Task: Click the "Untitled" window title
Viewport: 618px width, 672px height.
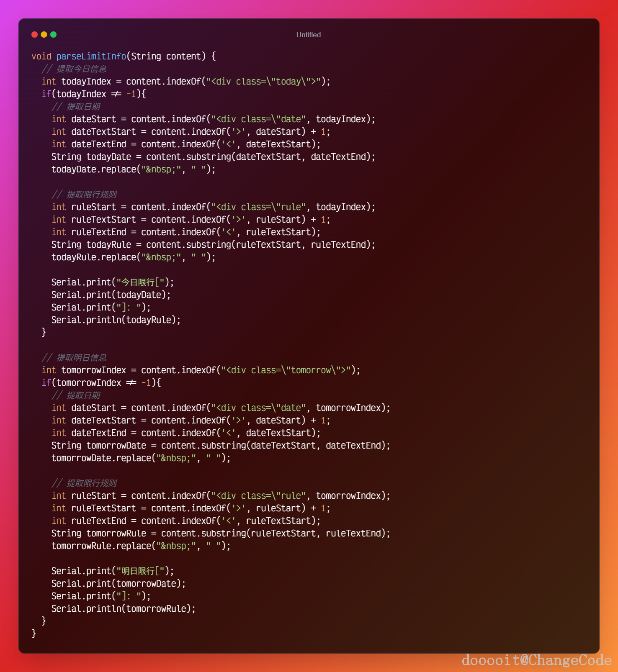Action: coord(309,35)
